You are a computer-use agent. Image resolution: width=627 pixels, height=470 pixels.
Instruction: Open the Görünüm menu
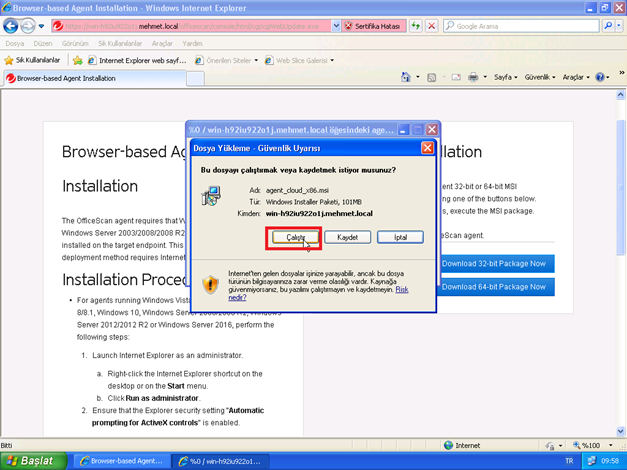tap(75, 43)
